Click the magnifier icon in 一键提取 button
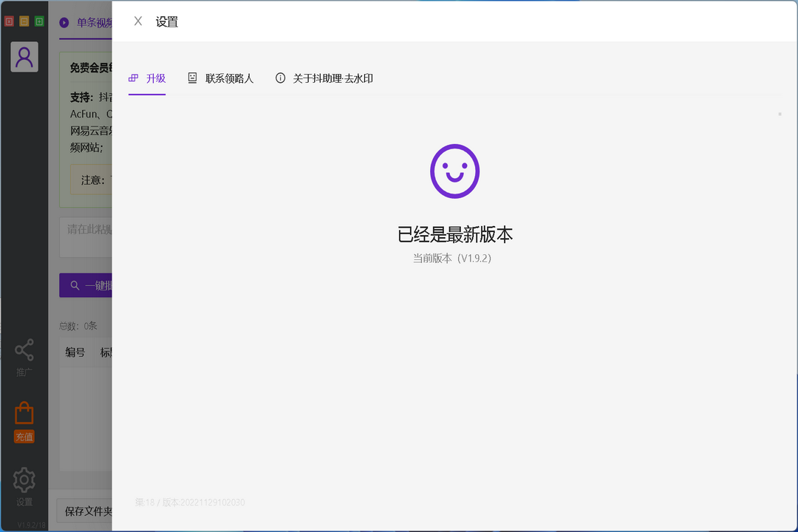 (75, 285)
